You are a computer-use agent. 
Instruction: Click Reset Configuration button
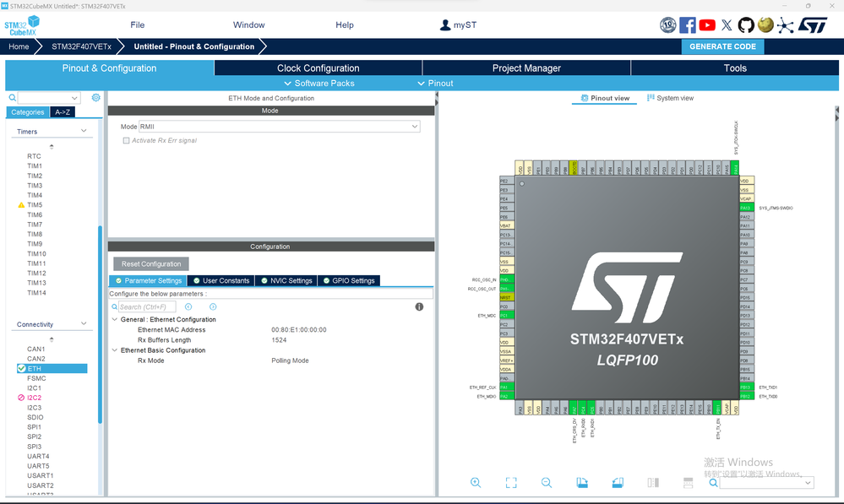[151, 263]
